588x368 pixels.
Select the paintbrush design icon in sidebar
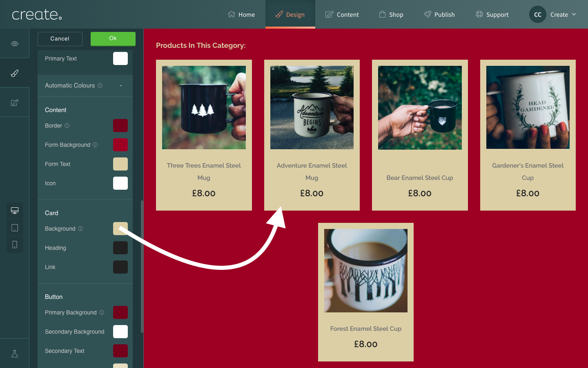point(15,73)
